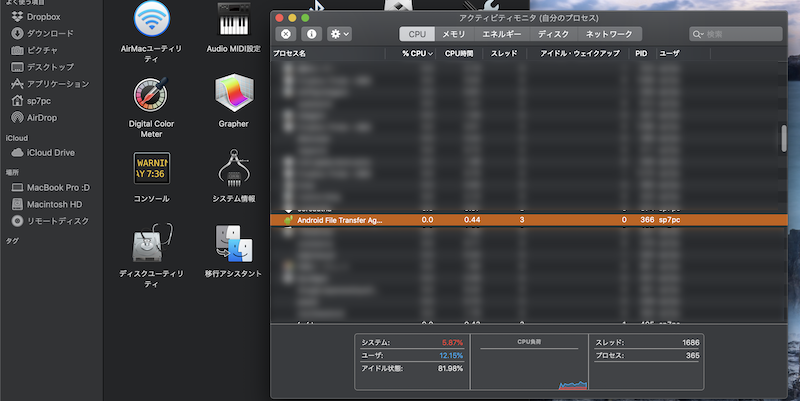Open AirMac Utility app icon
This screenshot has height=401, width=800.
[x=151, y=19]
